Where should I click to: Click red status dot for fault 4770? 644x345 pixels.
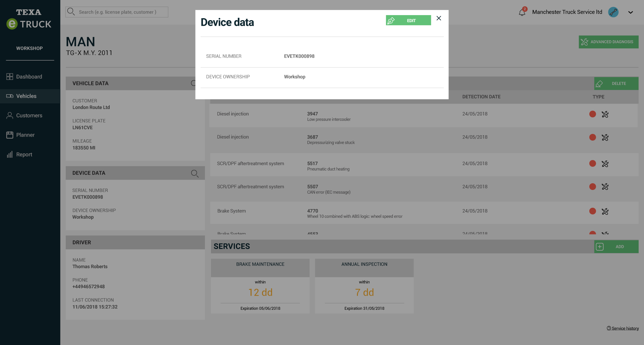[592, 211]
